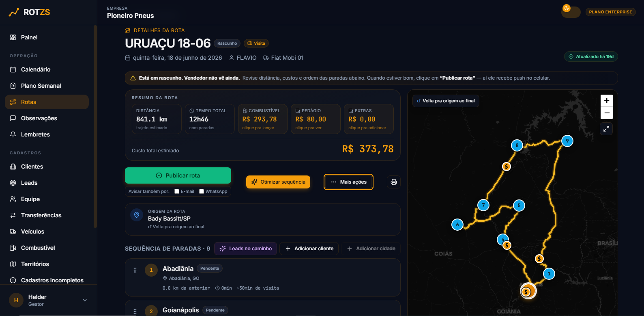Click the Atualizado há 19d badge
The image size is (644, 316).
pos(591,56)
